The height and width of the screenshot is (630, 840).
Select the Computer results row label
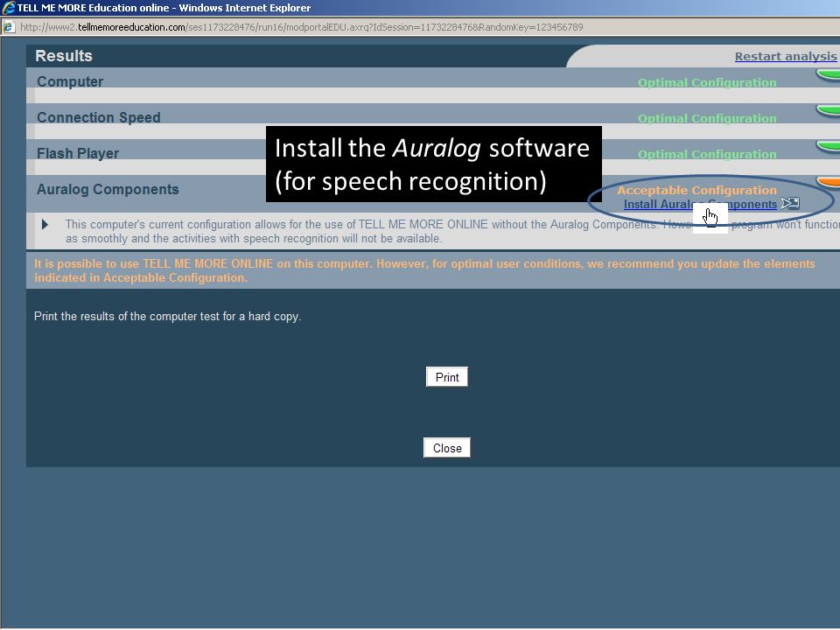pos(70,82)
